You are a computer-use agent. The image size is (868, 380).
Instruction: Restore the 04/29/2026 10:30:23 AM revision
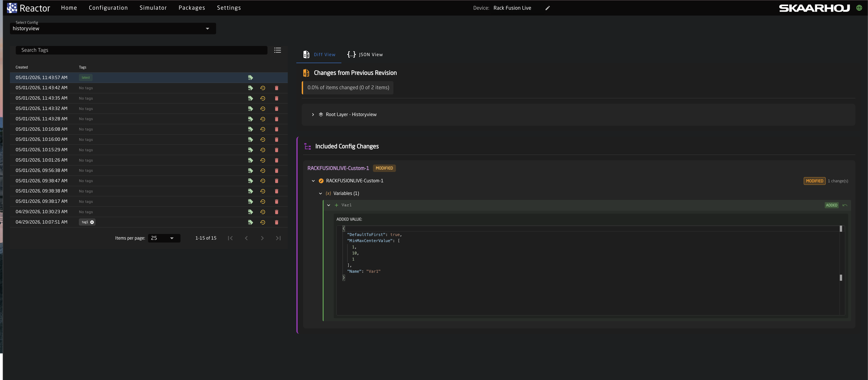tap(263, 212)
